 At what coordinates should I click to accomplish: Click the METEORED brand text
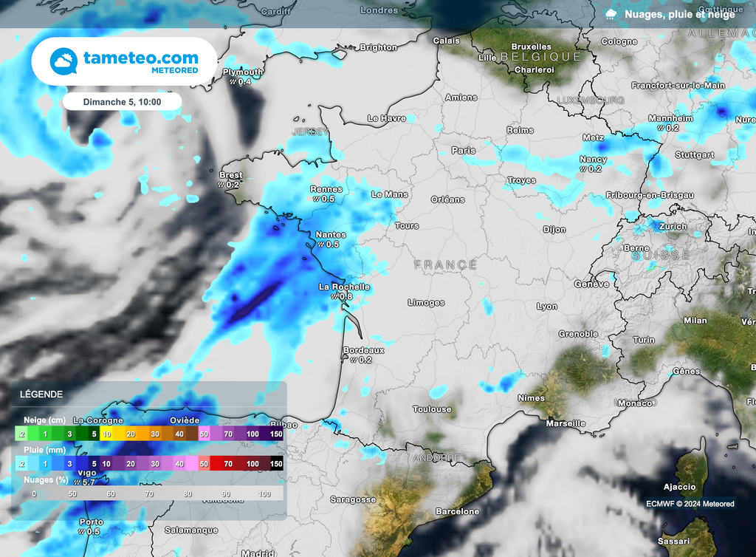(x=173, y=72)
